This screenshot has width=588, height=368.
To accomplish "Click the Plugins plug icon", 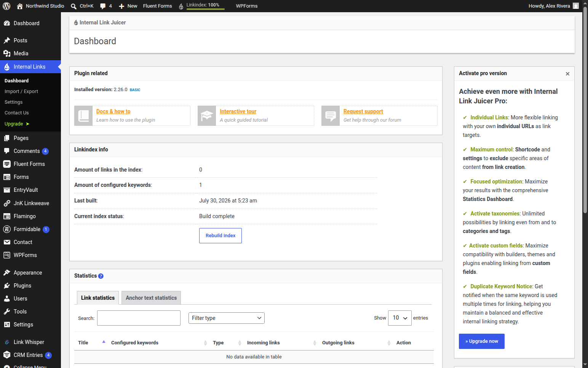I will tap(7, 286).
